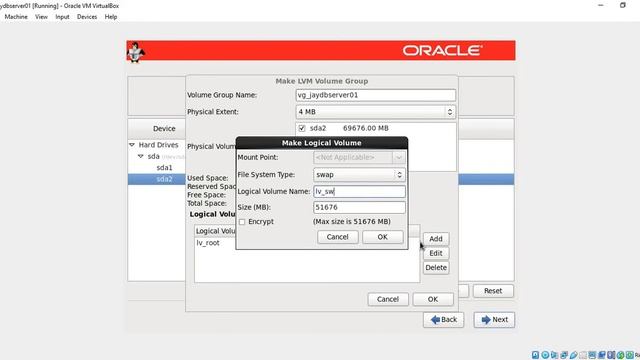Click the Delete logical volume button
The height and width of the screenshot is (360, 640).
pos(436,268)
